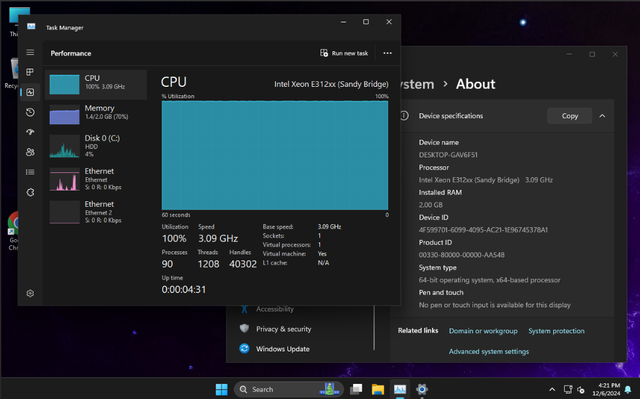Click Intel Xeon E312xx CPU title
640x399 pixels.
point(331,84)
